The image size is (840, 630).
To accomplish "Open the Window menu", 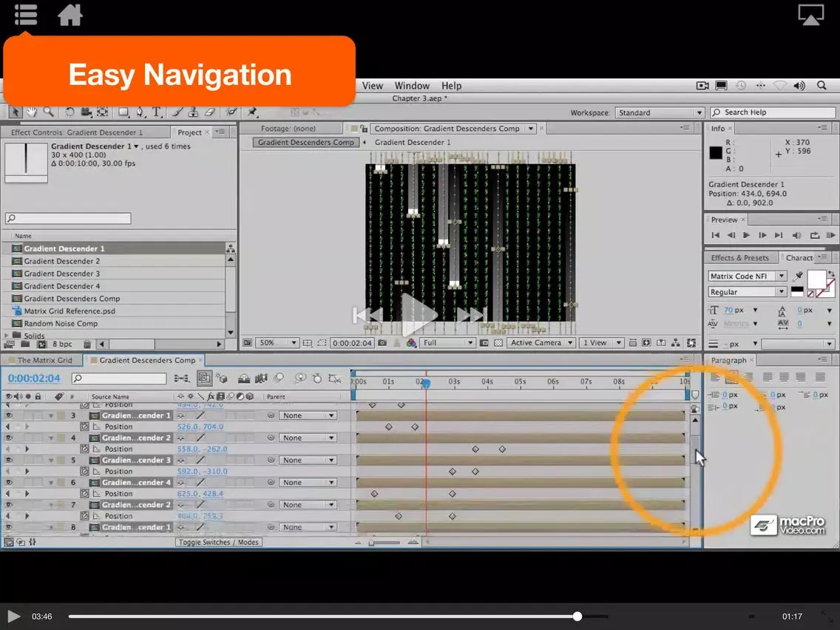I will pyautogui.click(x=412, y=86).
